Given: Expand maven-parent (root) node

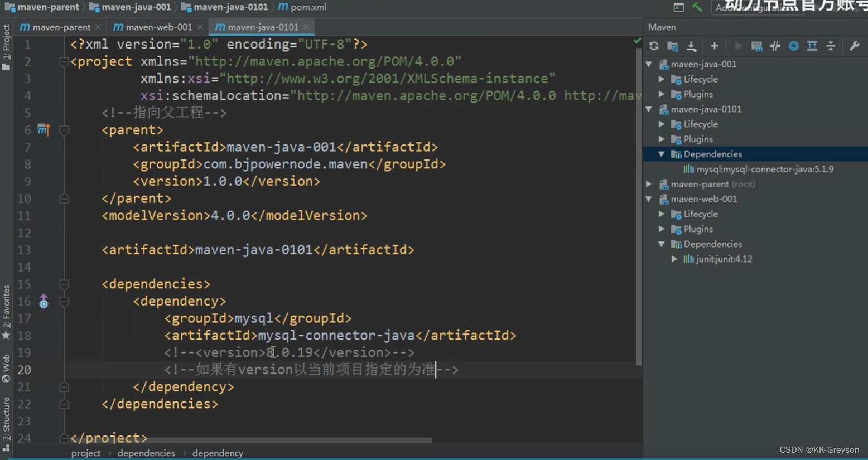Looking at the screenshot, I should click(x=649, y=184).
